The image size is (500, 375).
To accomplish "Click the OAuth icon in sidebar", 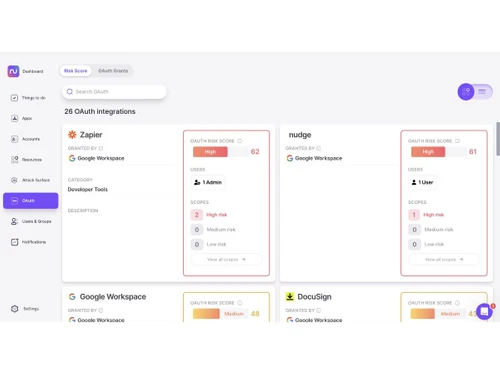I will pos(14,201).
